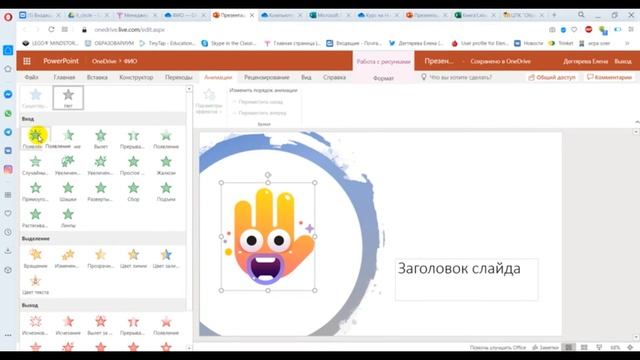Collapse the ribbon with the chevron
Viewport: 640px width, 360px height.
(637, 122)
